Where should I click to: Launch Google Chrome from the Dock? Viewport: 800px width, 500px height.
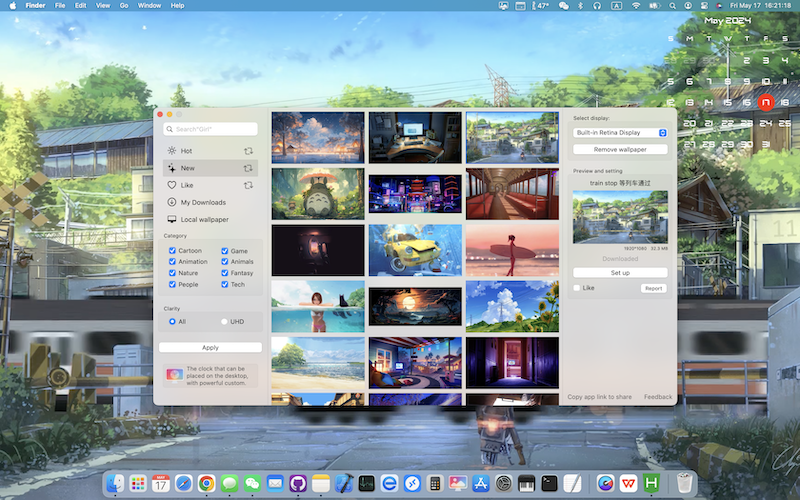pos(207,483)
